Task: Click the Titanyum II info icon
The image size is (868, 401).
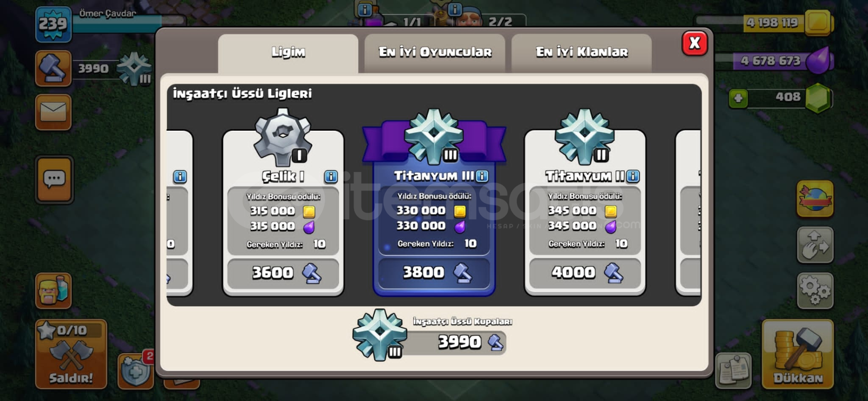Action: pyautogui.click(x=633, y=176)
